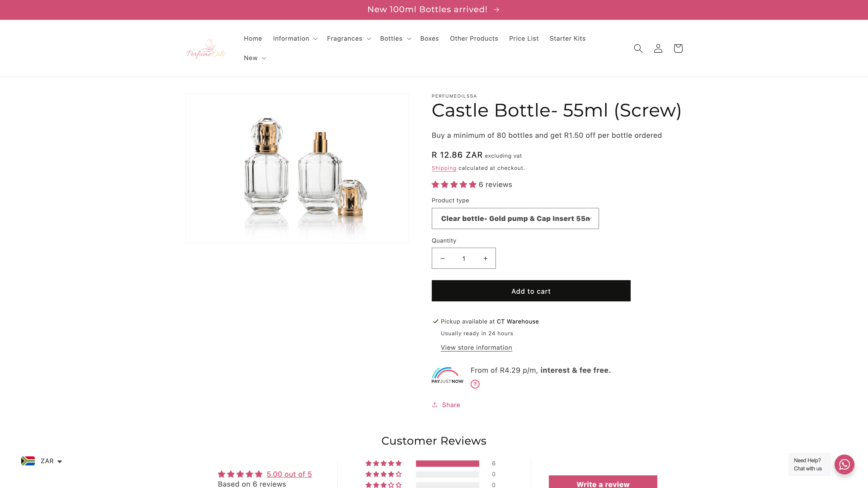This screenshot has height=488, width=868.
Task: Open the WhatsApp chat widget
Action: tap(844, 464)
